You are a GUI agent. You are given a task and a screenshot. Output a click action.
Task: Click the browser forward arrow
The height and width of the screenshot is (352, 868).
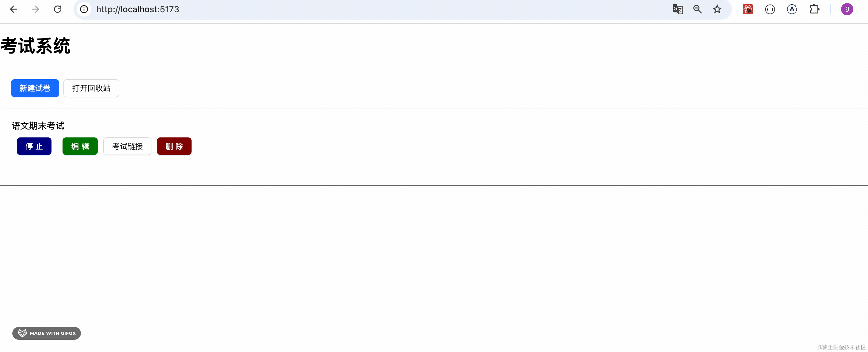pos(35,9)
